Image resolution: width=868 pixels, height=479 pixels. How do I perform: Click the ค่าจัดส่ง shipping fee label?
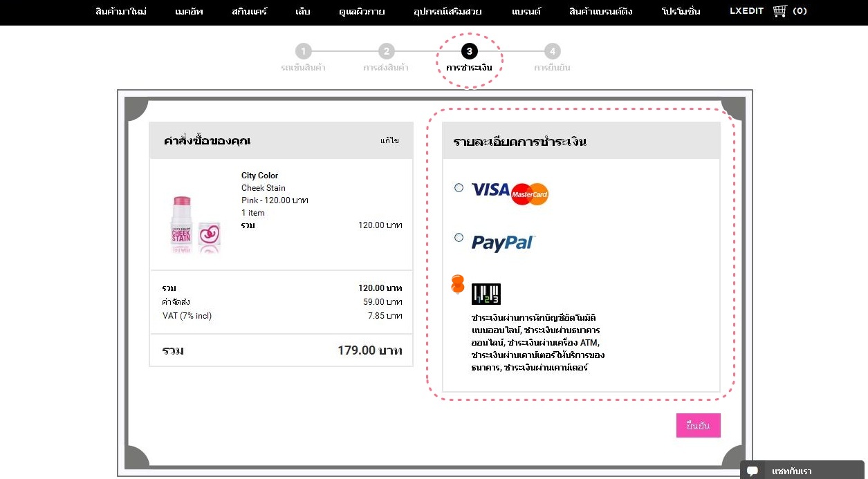coord(176,302)
